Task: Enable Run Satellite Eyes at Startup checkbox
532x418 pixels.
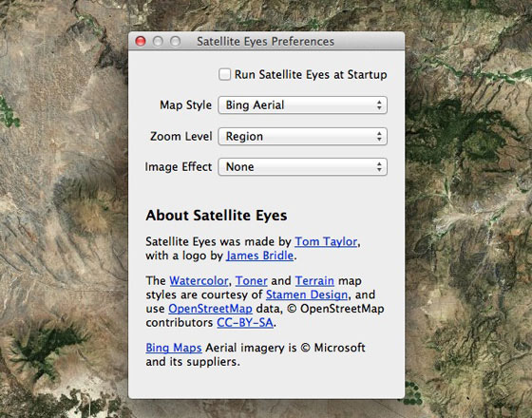Action: pyautogui.click(x=224, y=74)
